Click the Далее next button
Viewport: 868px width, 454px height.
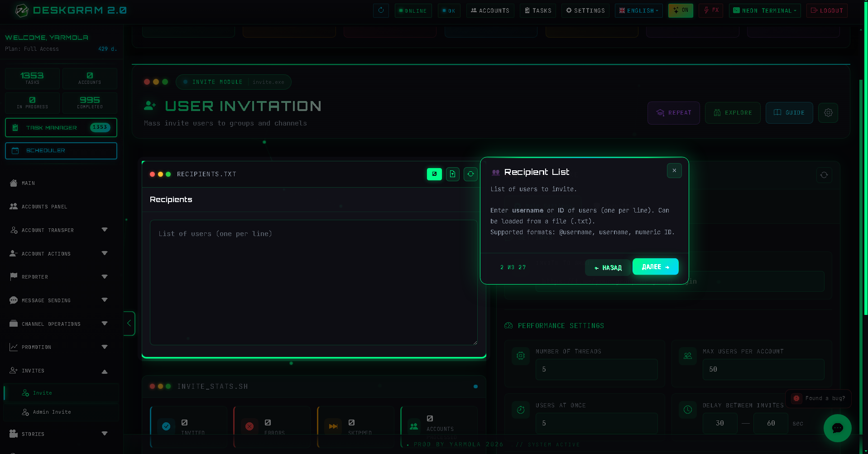[655, 267]
